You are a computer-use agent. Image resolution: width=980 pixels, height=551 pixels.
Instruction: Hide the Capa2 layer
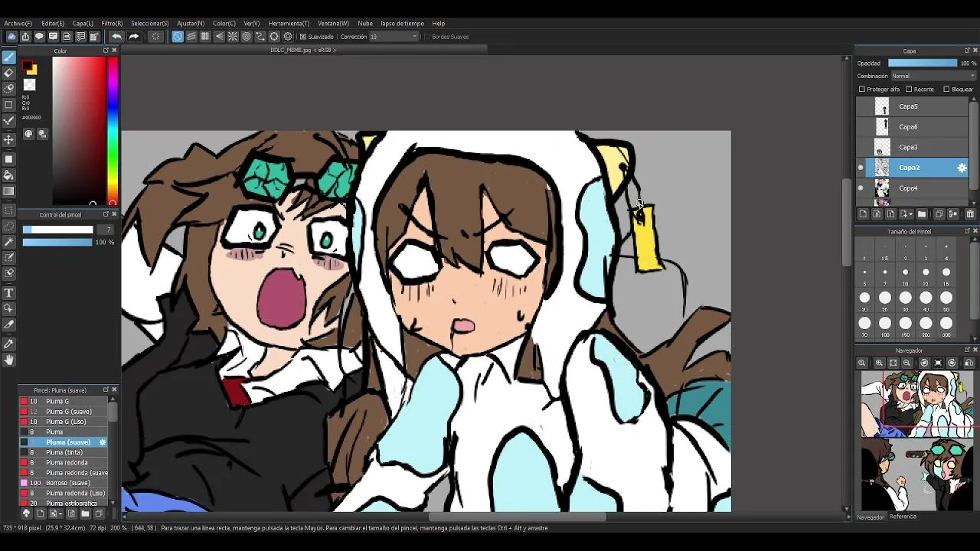(861, 168)
